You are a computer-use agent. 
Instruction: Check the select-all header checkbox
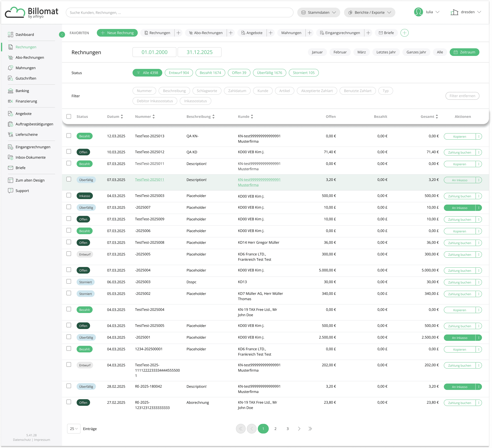pos(69,116)
